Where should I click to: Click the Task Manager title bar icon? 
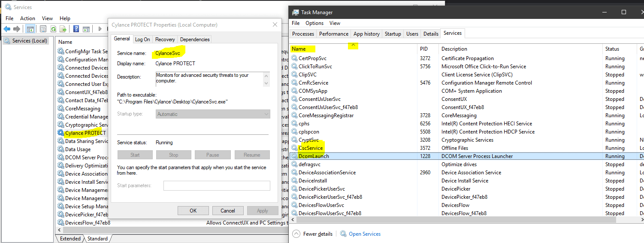coord(296,12)
